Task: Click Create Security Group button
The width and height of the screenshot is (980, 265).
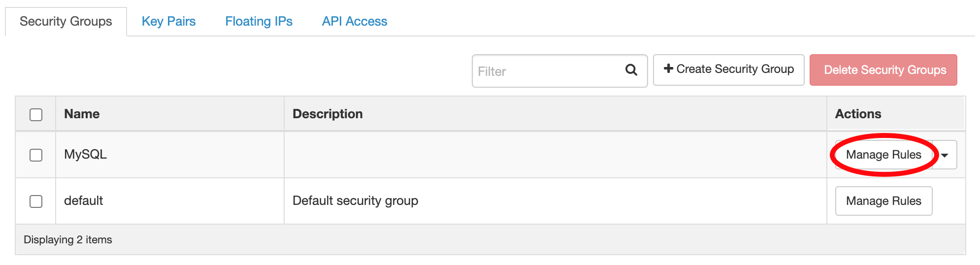Action: pos(728,69)
